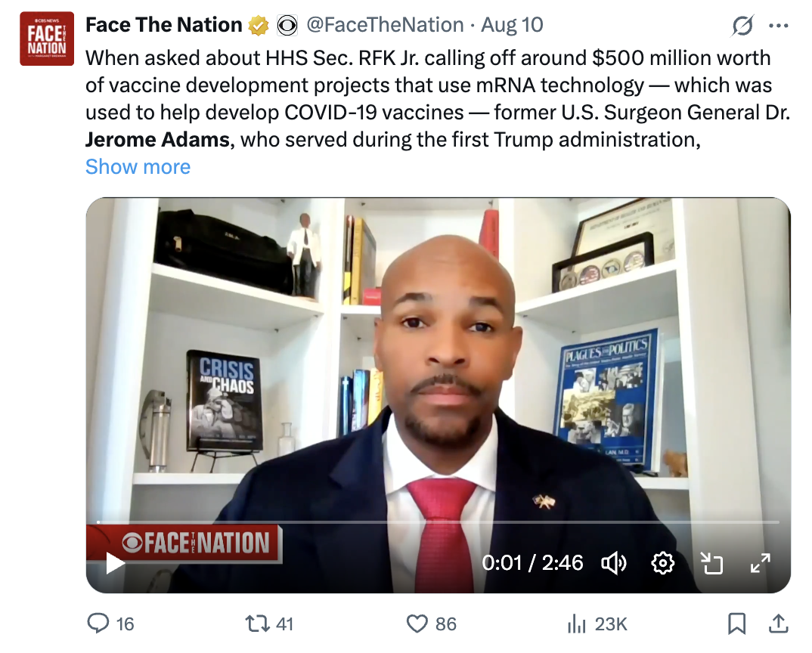Image resolution: width=812 pixels, height=653 pixels.
Task: Open the Aug 10 post timestamp
Action: point(512,25)
